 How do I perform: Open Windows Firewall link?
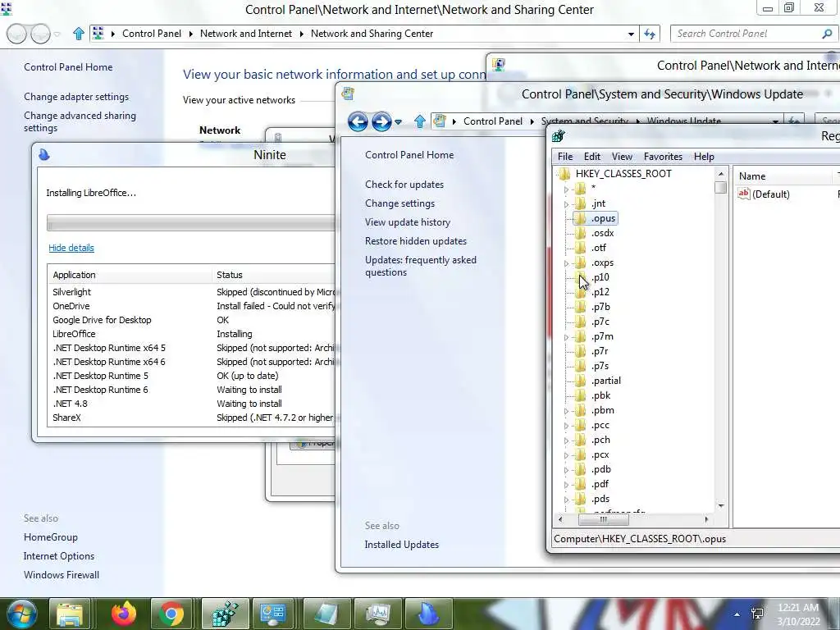(62, 575)
